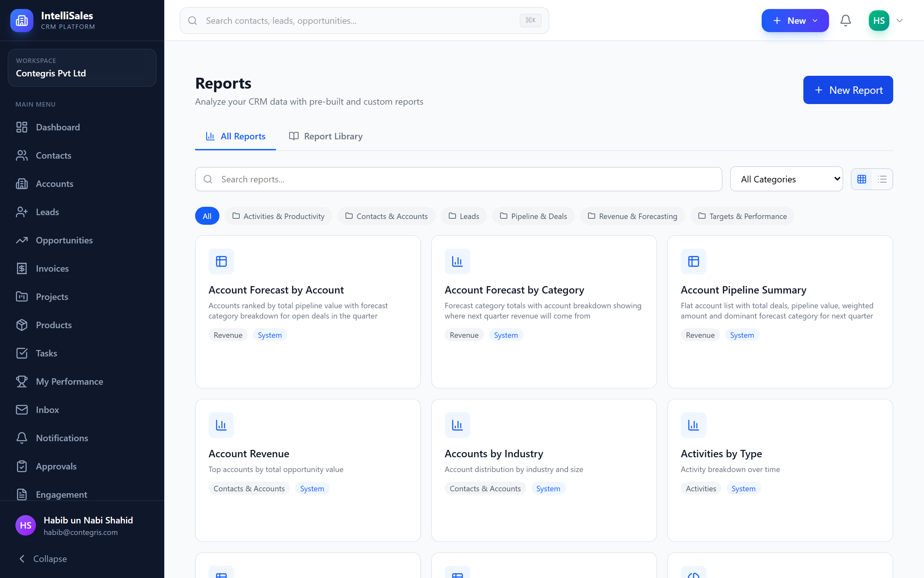The width and height of the screenshot is (924, 578).
Task: Click the HS avatar in top bar
Action: point(879,20)
